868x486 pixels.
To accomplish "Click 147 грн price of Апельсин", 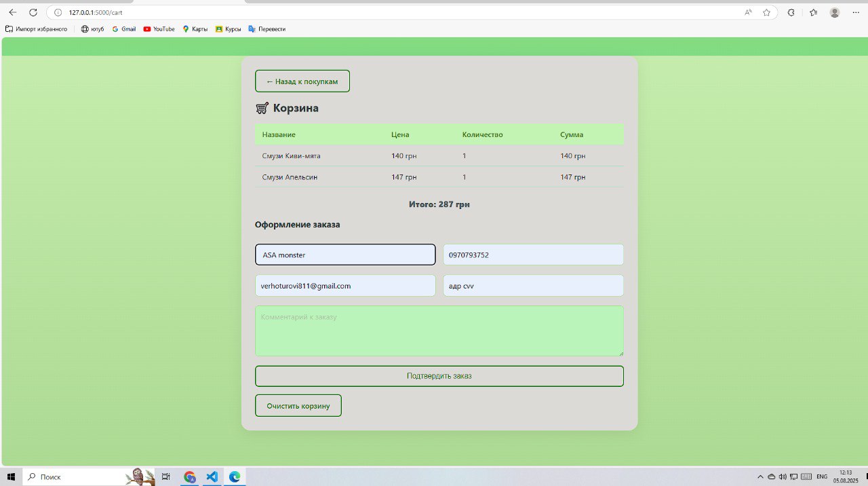I will point(403,176).
